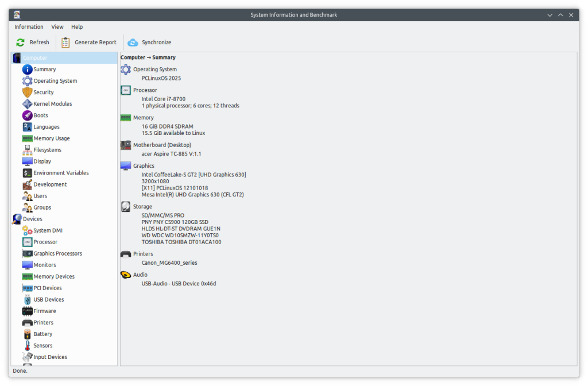
Task: Open the View menu
Action: pyautogui.click(x=57, y=27)
